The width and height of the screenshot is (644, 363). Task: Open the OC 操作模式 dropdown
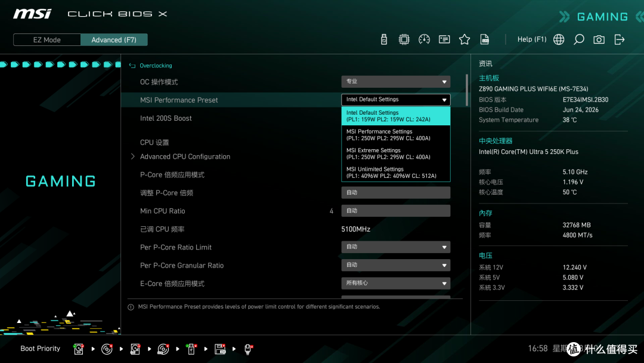coord(395,82)
